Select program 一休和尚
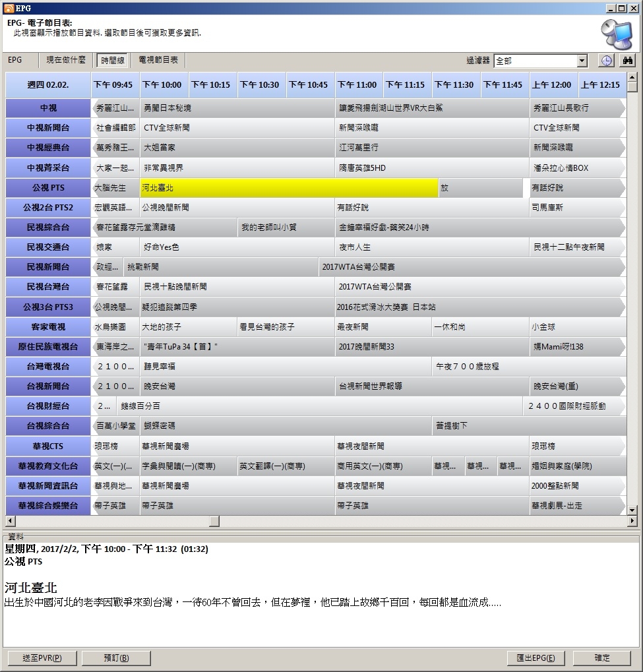This screenshot has height=672, width=643. 481,327
